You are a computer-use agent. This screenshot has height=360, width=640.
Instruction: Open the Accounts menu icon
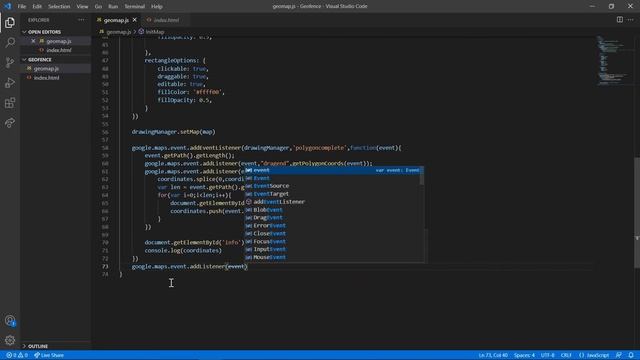pyautogui.click(x=10, y=321)
